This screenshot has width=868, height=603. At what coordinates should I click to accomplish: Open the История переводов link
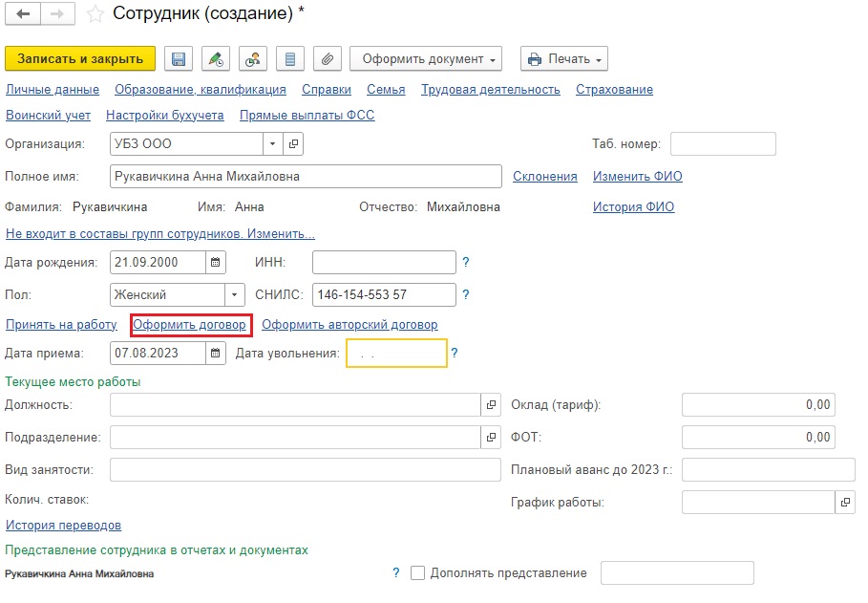63,526
